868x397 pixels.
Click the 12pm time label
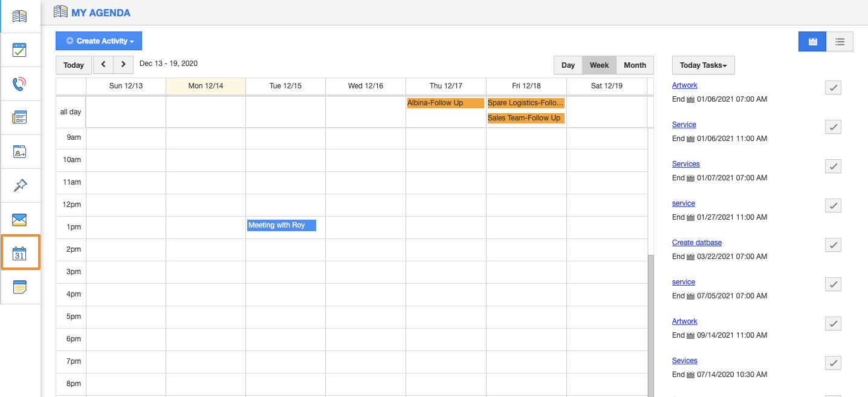click(x=72, y=205)
